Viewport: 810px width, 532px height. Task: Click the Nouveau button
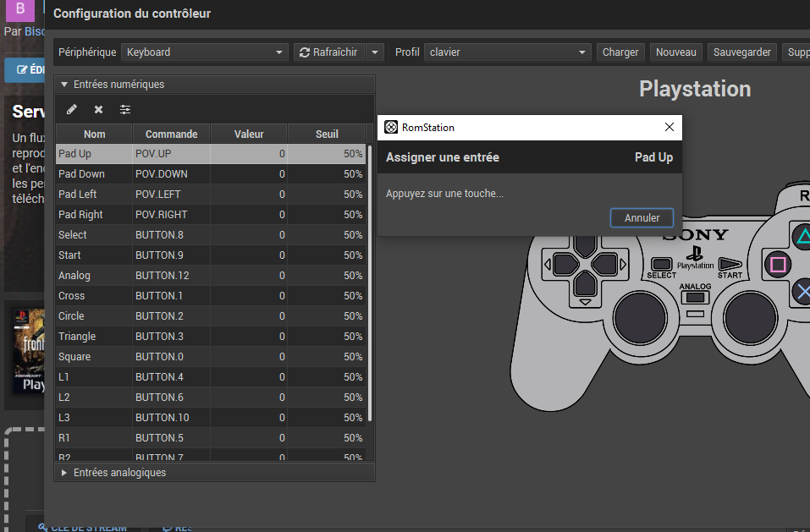pyautogui.click(x=675, y=52)
